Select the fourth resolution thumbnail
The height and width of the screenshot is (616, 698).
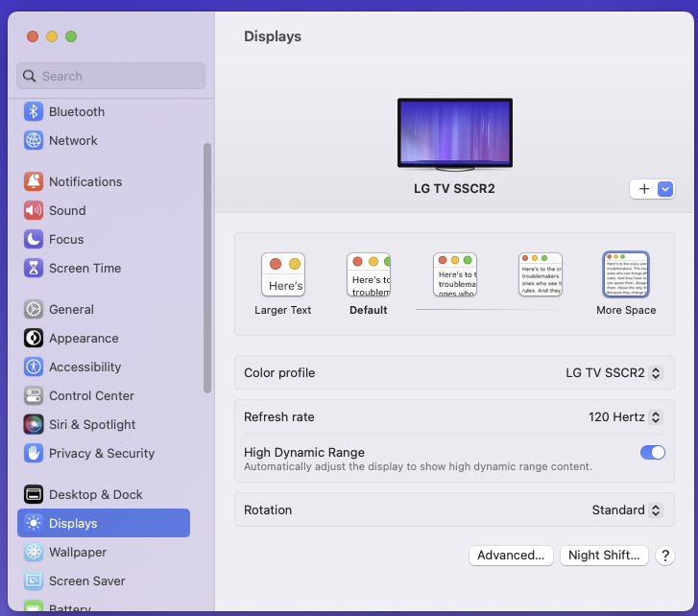point(541,274)
